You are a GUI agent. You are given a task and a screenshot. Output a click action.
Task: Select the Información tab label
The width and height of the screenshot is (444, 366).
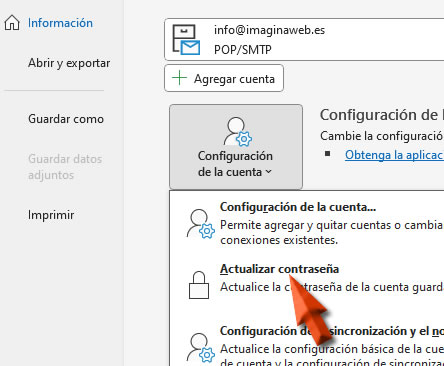(x=60, y=23)
